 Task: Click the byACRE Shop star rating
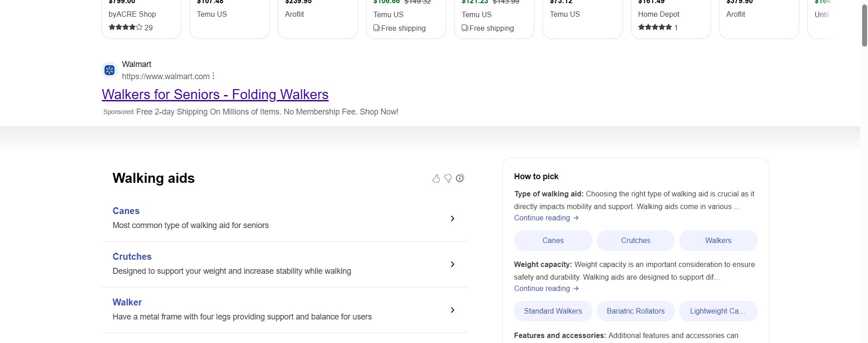point(125,27)
